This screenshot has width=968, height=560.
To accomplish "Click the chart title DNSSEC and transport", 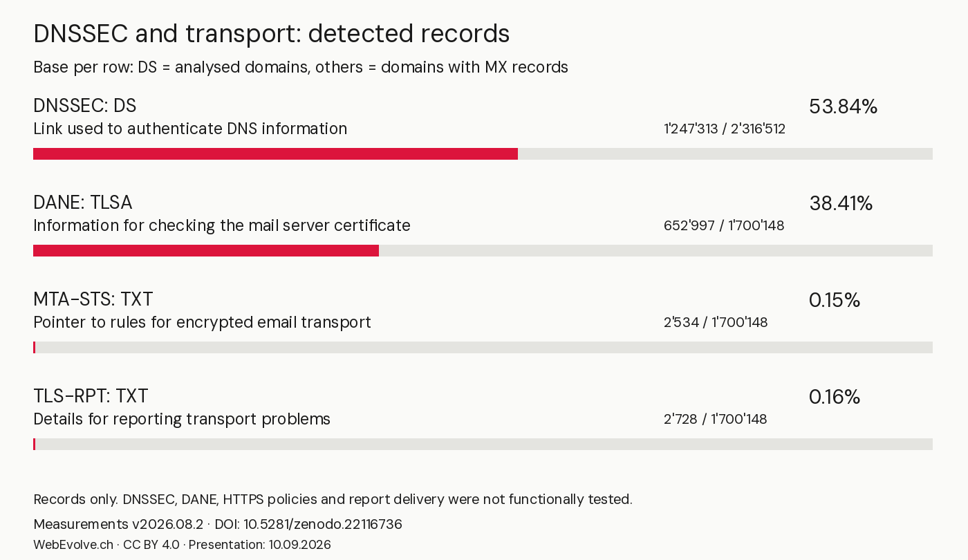I will pos(272,33).
